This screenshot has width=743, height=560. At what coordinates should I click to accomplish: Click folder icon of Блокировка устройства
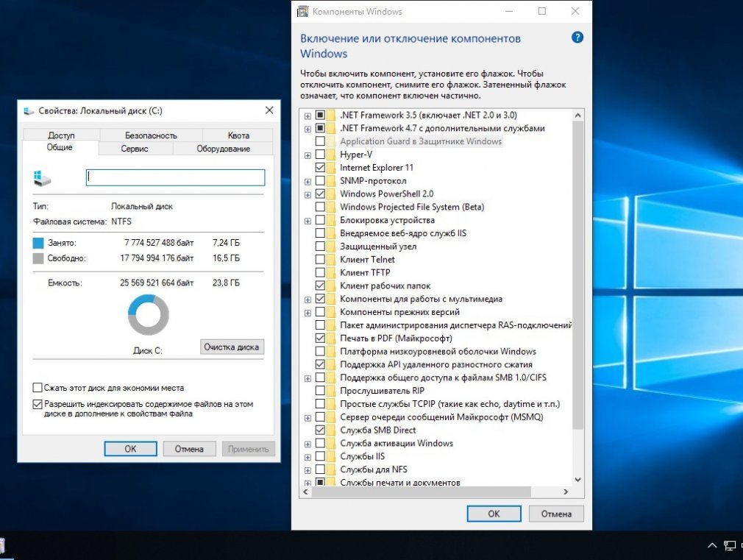point(331,220)
